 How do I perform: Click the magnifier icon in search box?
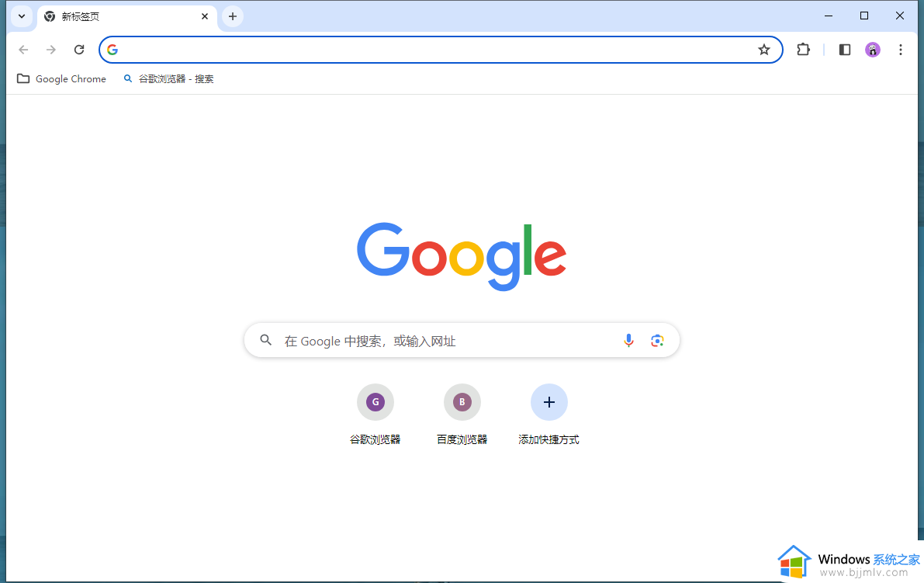tap(266, 340)
